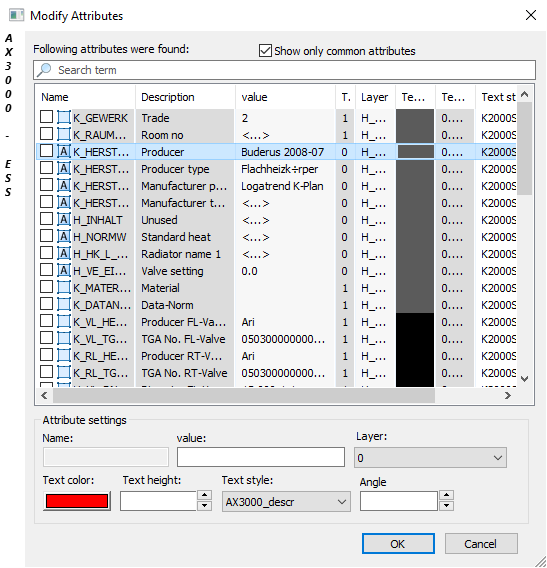The width and height of the screenshot is (547, 568).
Task: Click the attribute icon beside K_GEWERK
Action: [x=64, y=118]
